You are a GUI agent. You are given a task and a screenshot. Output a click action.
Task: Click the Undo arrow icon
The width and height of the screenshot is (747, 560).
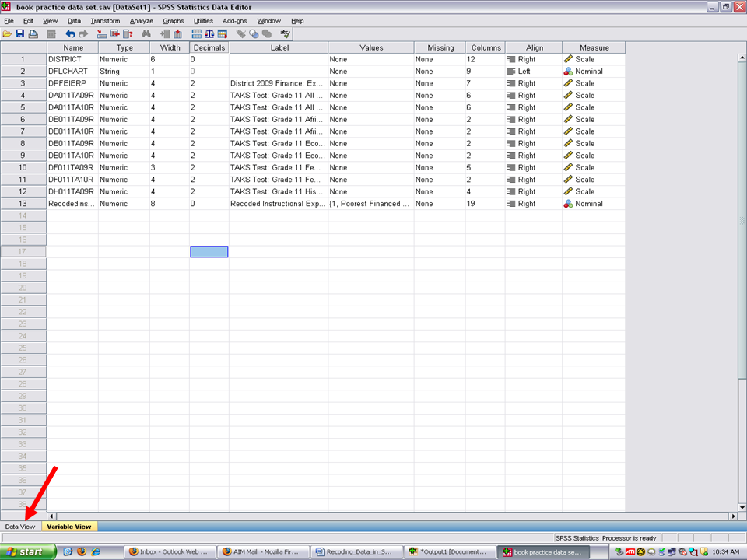70,34
